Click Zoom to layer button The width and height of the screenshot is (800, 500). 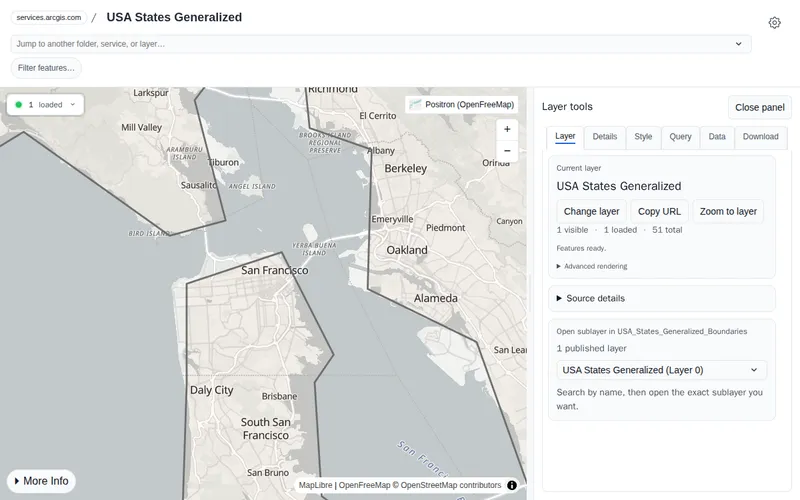click(x=728, y=211)
